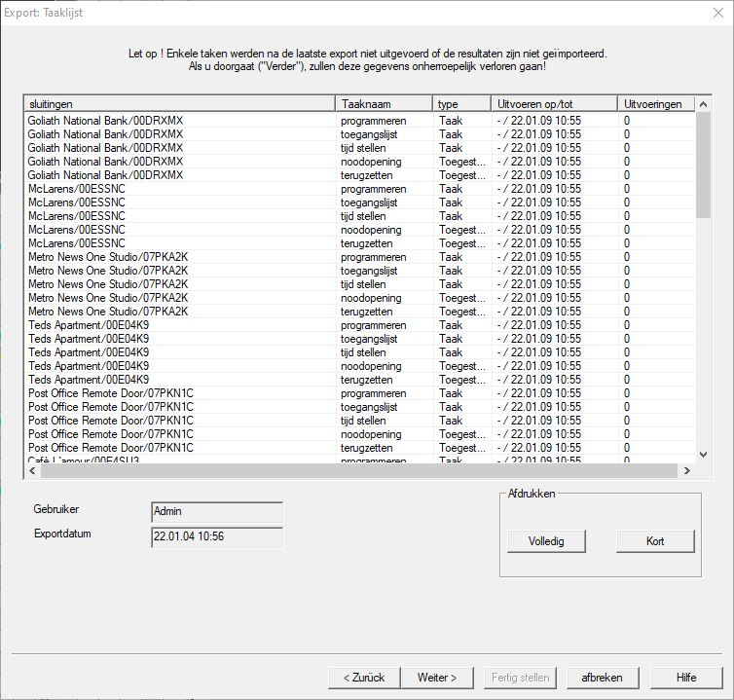Screen dimensions: 734x700
Task: Click the vertical scrollbar down arrow
Action: coord(704,454)
